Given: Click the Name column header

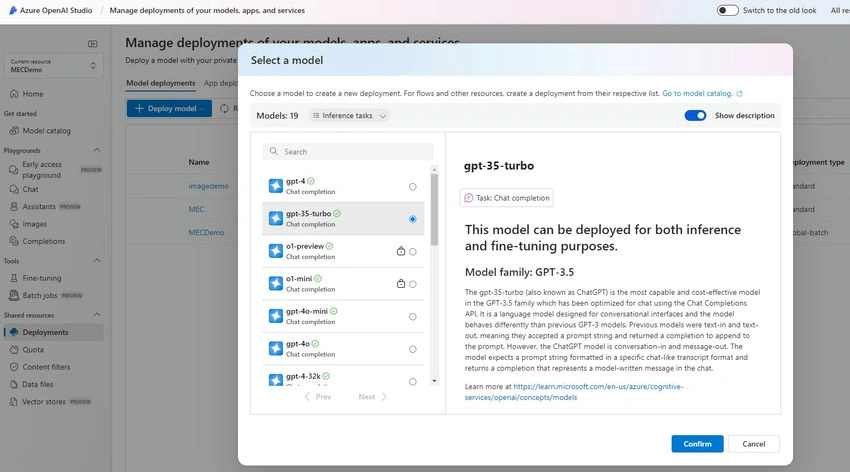Looking at the screenshot, I should [199, 162].
